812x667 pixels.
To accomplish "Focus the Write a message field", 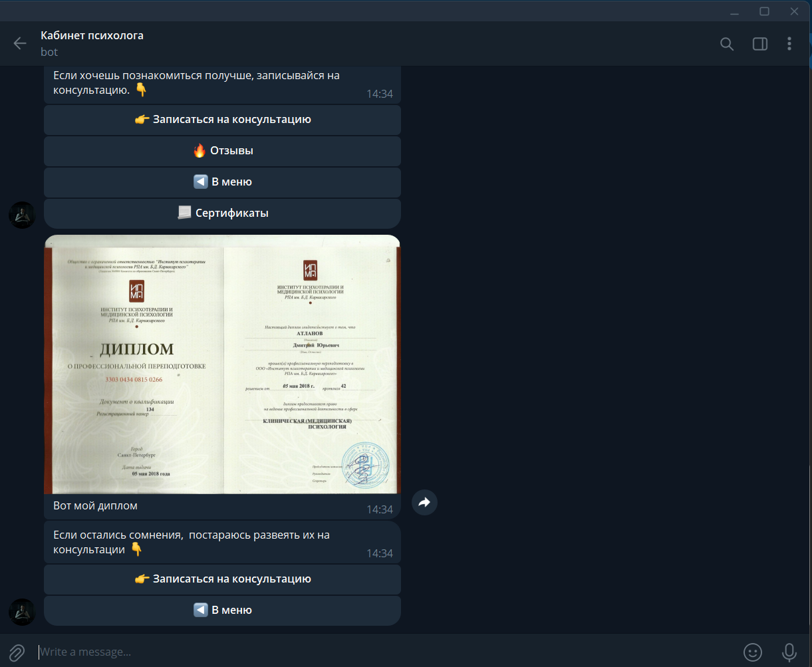I will [x=386, y=652].
